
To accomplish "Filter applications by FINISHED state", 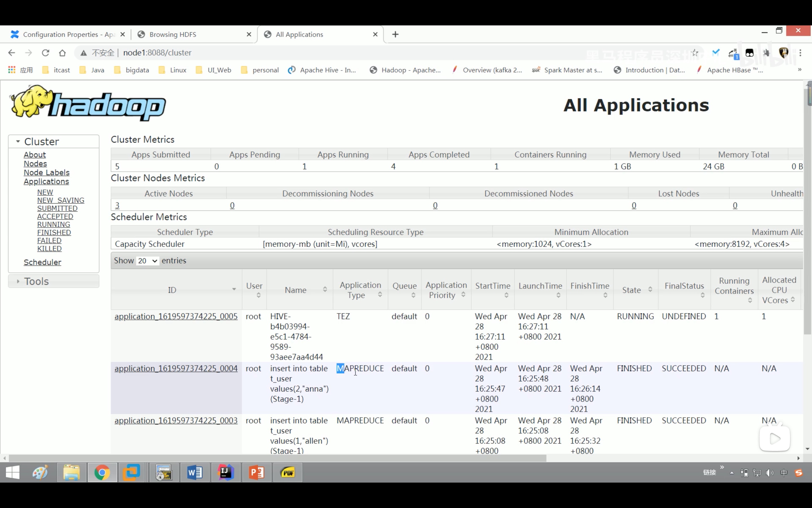I will tap(54, 233).
